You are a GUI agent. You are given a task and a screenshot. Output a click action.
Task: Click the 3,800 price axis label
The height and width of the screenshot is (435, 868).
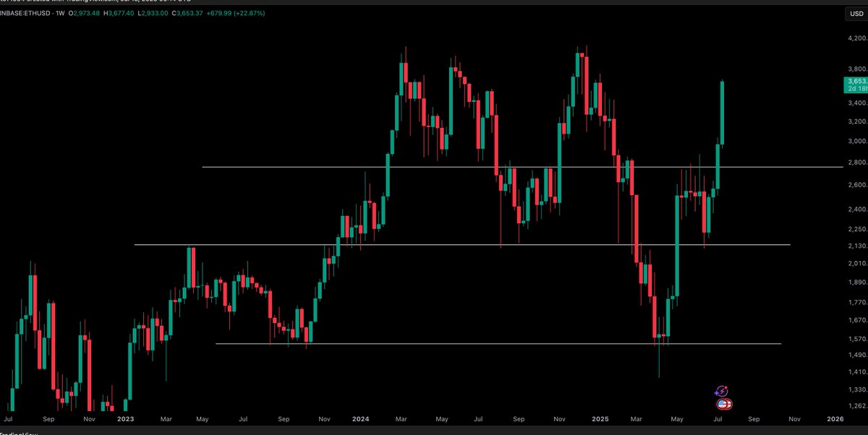coord(856,69)
